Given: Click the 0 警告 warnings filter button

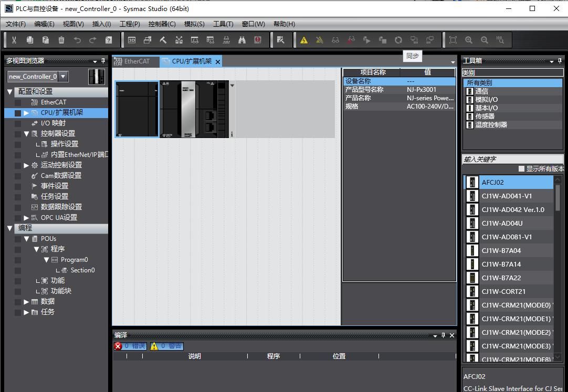Looking at the screenshot, I should (166, 346).
